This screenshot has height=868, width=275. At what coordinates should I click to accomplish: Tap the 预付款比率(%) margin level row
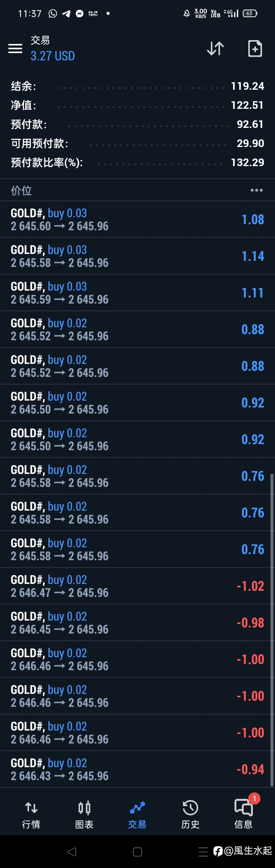[x=137, y=163]
